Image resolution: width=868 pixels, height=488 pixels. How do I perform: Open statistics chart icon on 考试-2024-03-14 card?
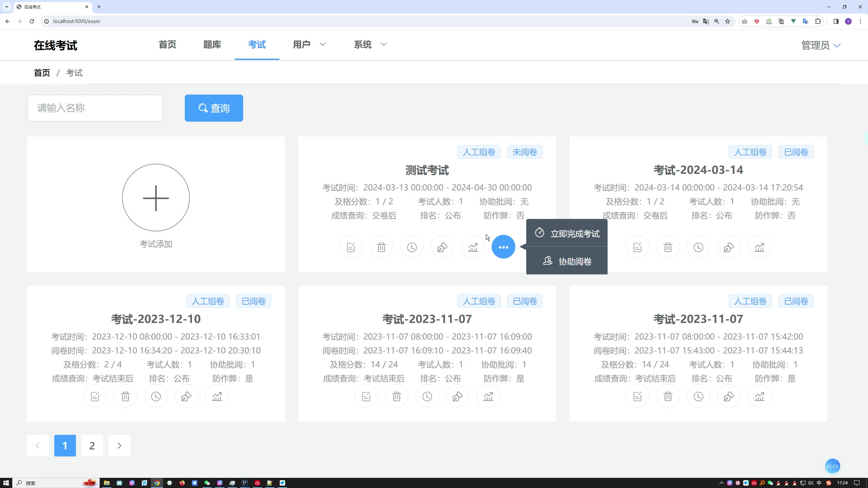759,247
